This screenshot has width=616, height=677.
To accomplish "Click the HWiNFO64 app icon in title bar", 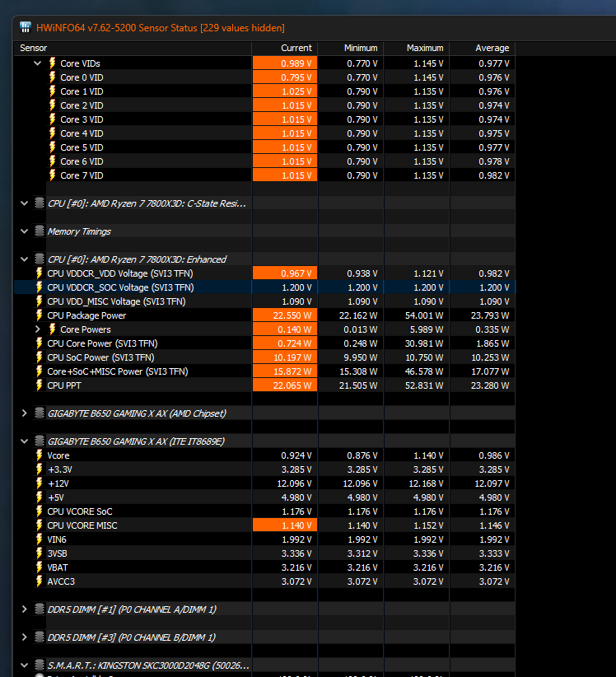I will click(x=26, y=28).
